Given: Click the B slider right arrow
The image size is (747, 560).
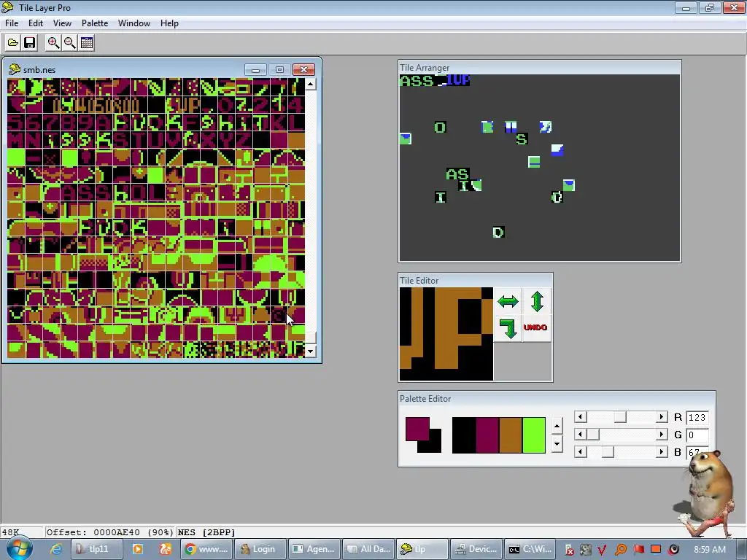Looking at the screenshot, I should click(661, 451).
